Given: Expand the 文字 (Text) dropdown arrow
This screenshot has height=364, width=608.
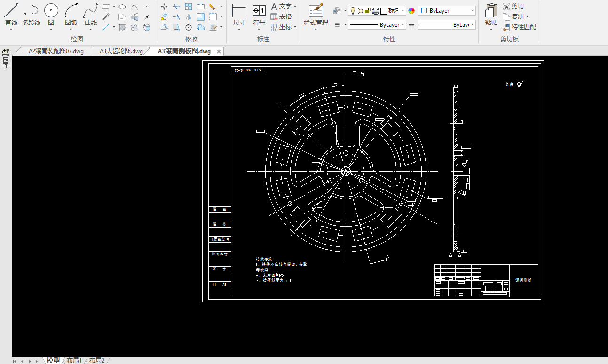Looking at the screenshot, I should coord(295,7).
